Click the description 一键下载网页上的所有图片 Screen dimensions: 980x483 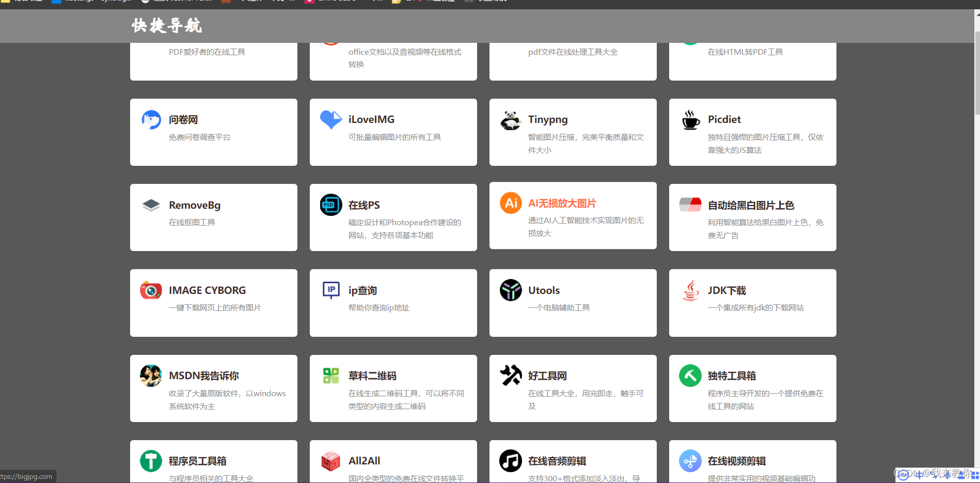(215, 307)
